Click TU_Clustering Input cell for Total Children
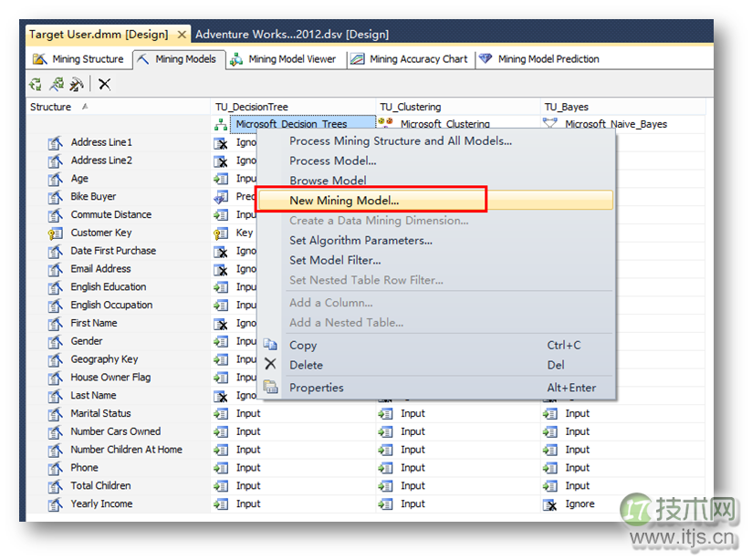 pyautogui.click(x=412, y=486)
